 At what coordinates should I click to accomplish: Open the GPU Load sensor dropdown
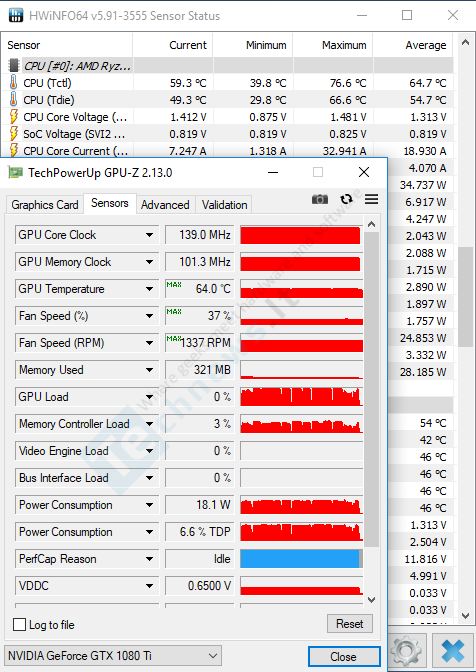pyautogui.click(x=149, y=397)
